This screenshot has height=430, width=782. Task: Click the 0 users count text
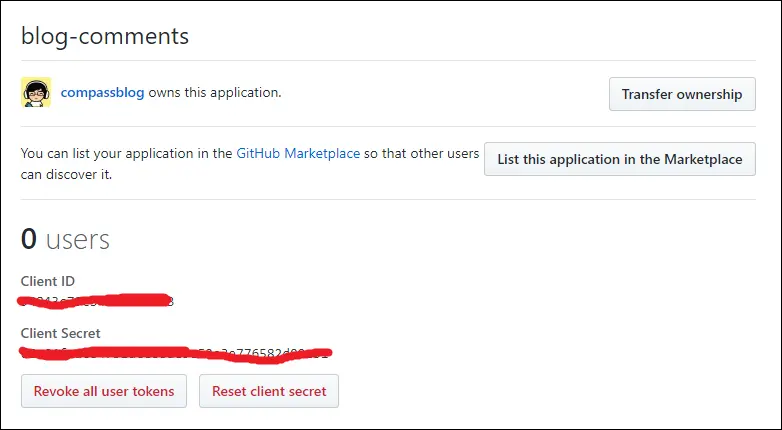point(65,239)
